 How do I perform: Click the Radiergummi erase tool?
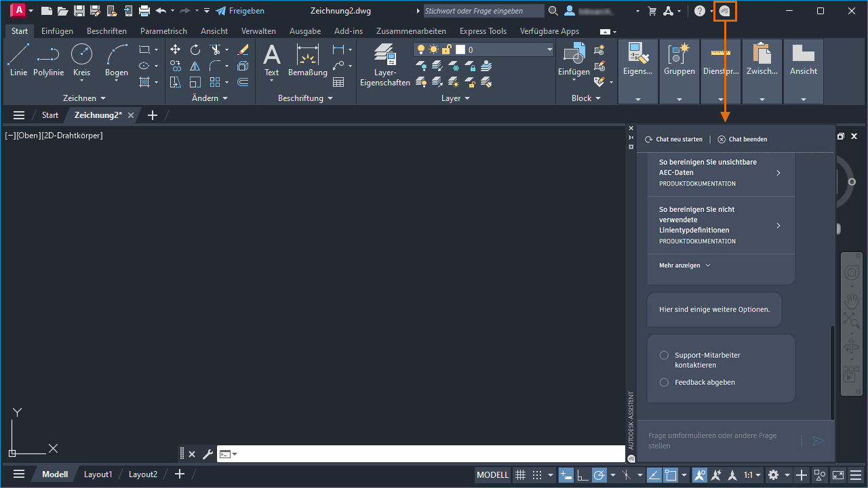click(243, 49)
